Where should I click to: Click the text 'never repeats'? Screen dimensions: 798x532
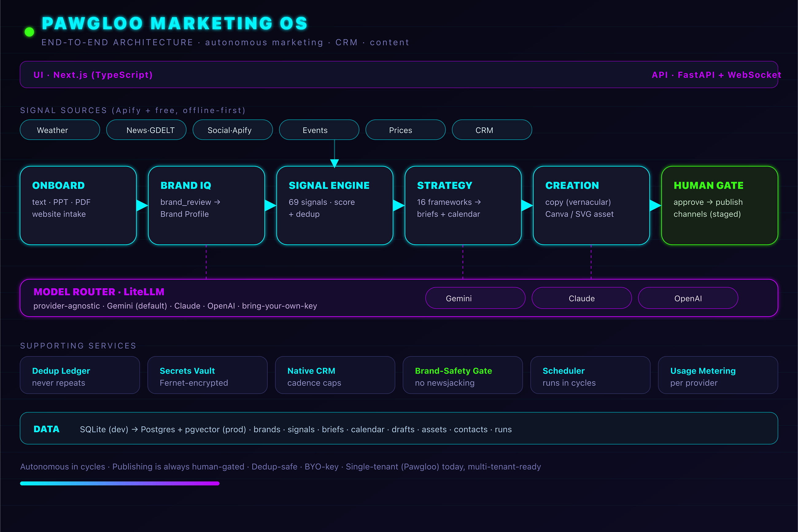tap(59, 383)
